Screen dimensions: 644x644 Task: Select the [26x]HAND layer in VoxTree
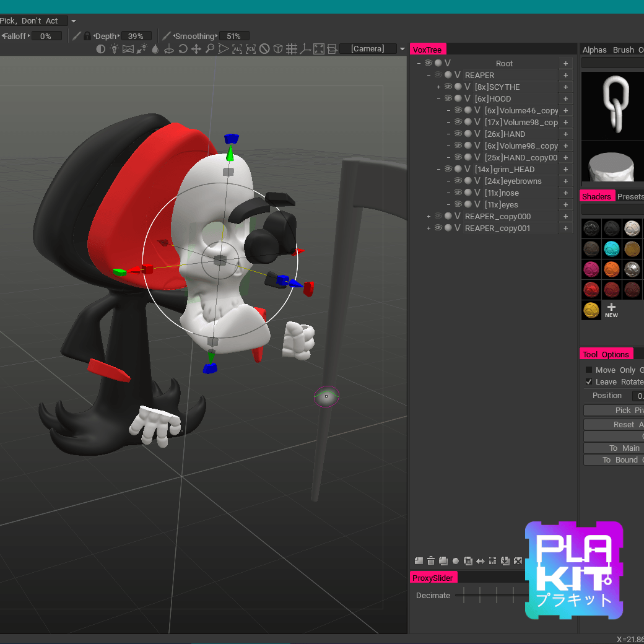505,134
